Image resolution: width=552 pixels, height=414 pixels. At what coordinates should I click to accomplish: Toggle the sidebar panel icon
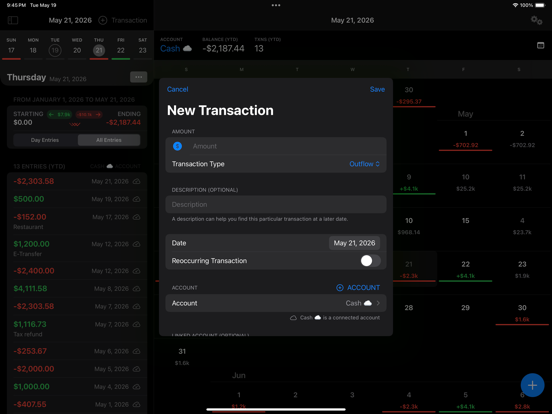coord(13,20)
